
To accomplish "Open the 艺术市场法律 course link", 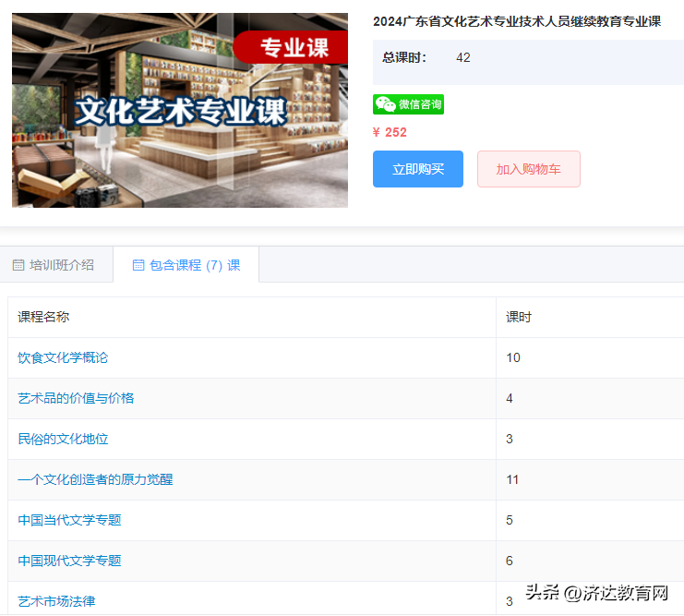I will tap(56, 601).
